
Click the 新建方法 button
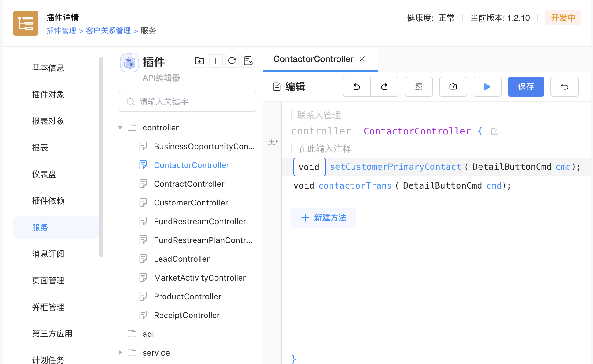323,218
